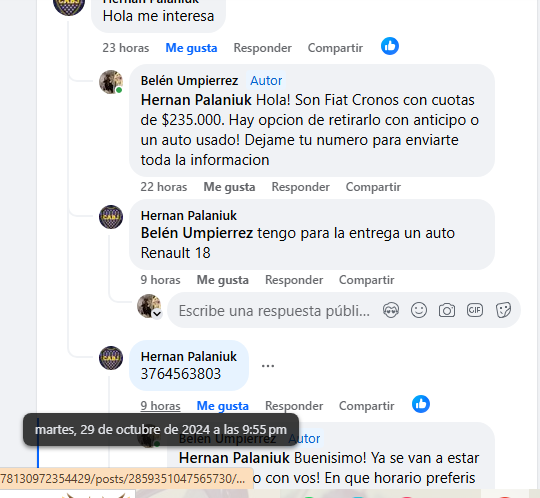The image size is (540, 498).
Task: Open three-dots options for phone number comment
Action: (x=268, y=366)
